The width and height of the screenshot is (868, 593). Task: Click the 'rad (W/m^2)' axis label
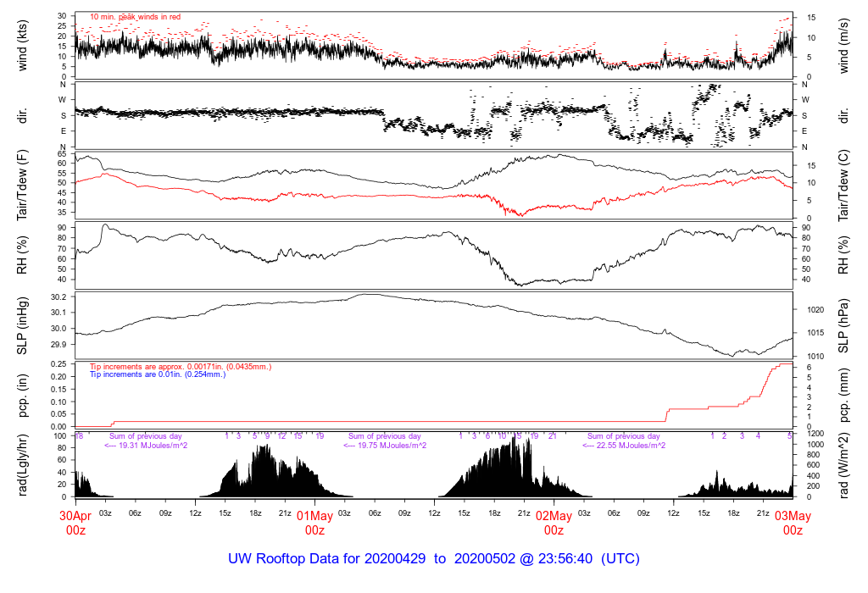click(843, 465)
